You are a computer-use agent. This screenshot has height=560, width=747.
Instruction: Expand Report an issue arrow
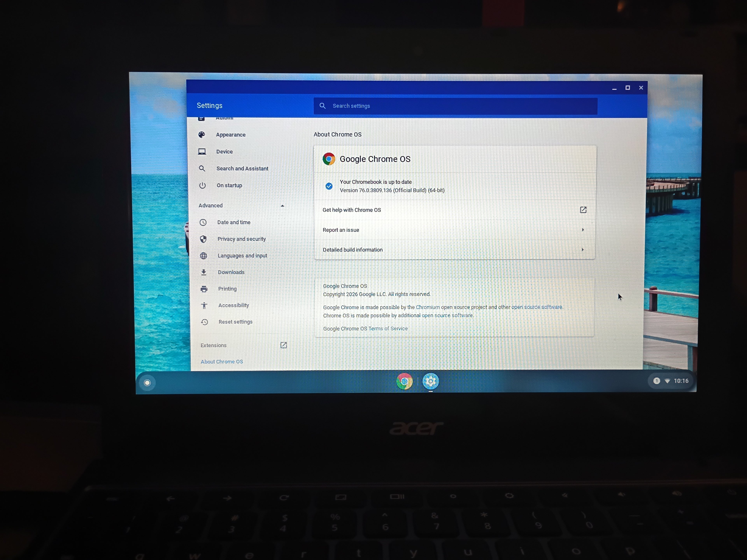[583, 230]
